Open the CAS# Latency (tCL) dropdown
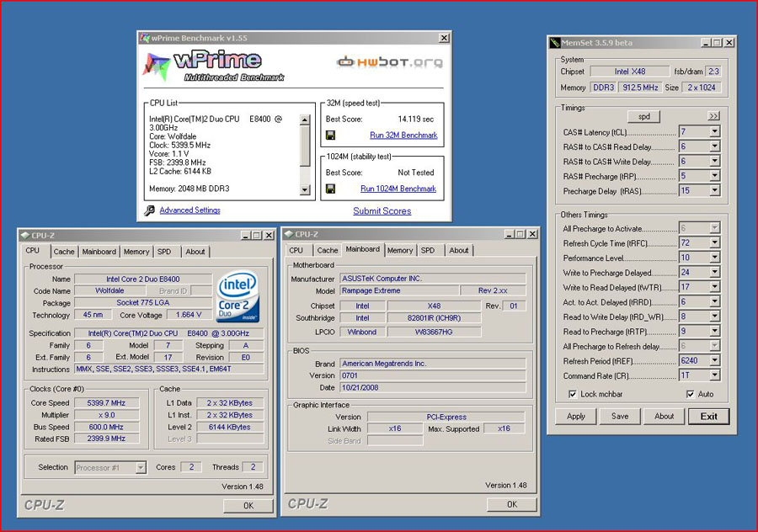The image size is (758, 532). click(x=714, y=132)
